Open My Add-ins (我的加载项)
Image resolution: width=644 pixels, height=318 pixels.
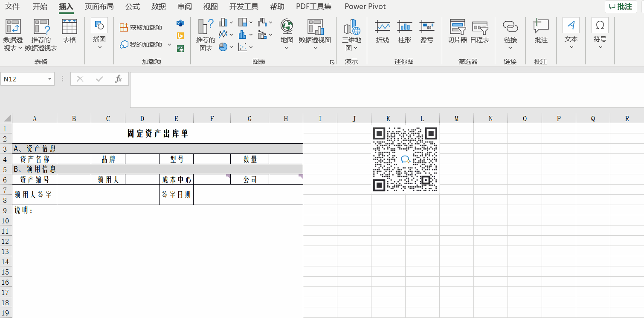(x=141, y=44)
